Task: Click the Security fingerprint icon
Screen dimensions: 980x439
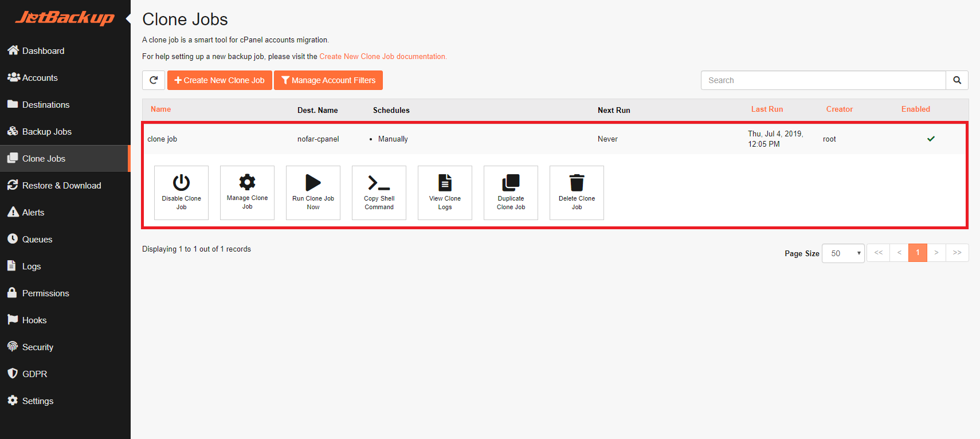Action: (x=13, y=346)
